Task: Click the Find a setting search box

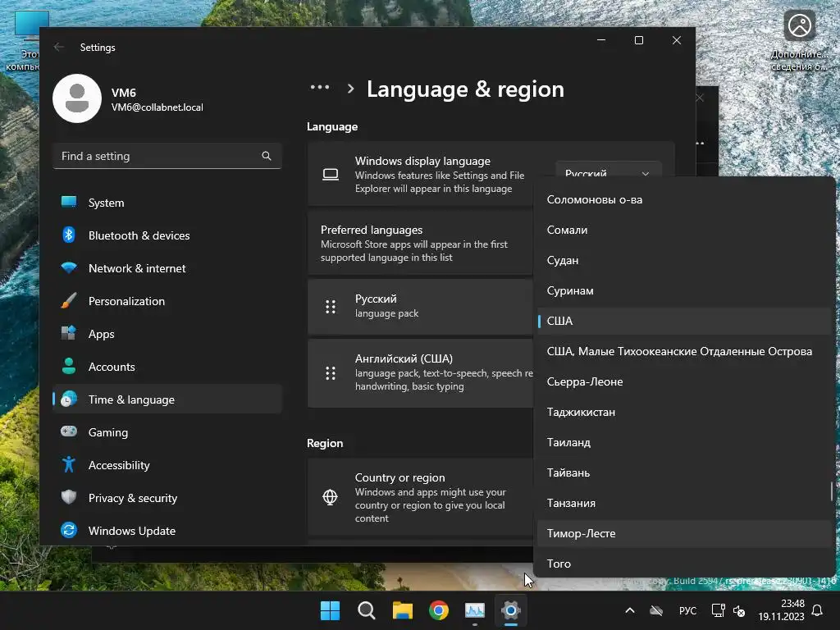Action: (167, 156)
